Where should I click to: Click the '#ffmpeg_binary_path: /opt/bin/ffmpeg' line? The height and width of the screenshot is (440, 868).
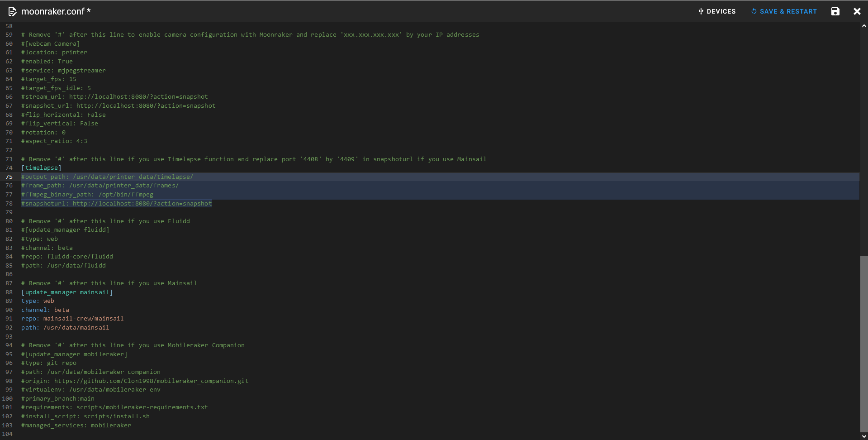point(87,195)
